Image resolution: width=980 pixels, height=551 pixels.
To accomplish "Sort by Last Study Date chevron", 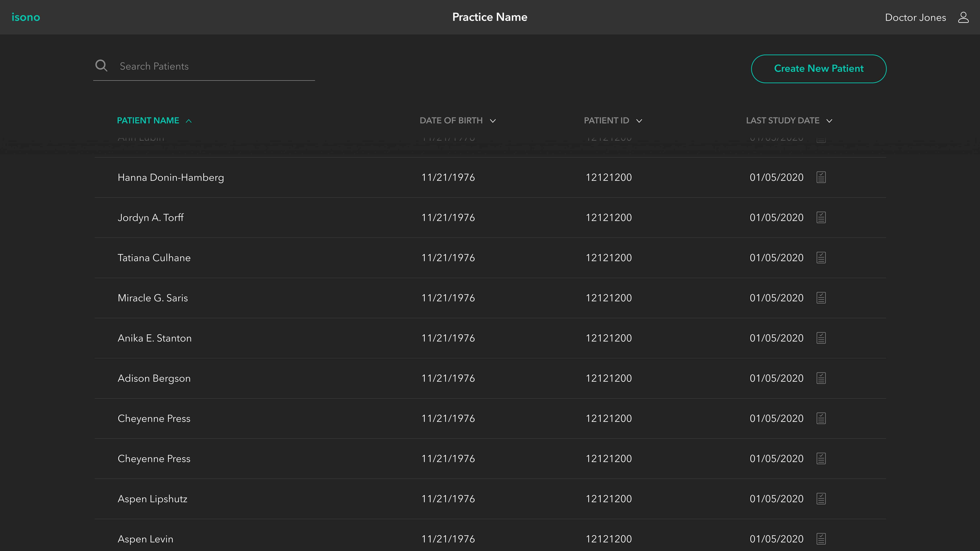I will tap(829, 121).
